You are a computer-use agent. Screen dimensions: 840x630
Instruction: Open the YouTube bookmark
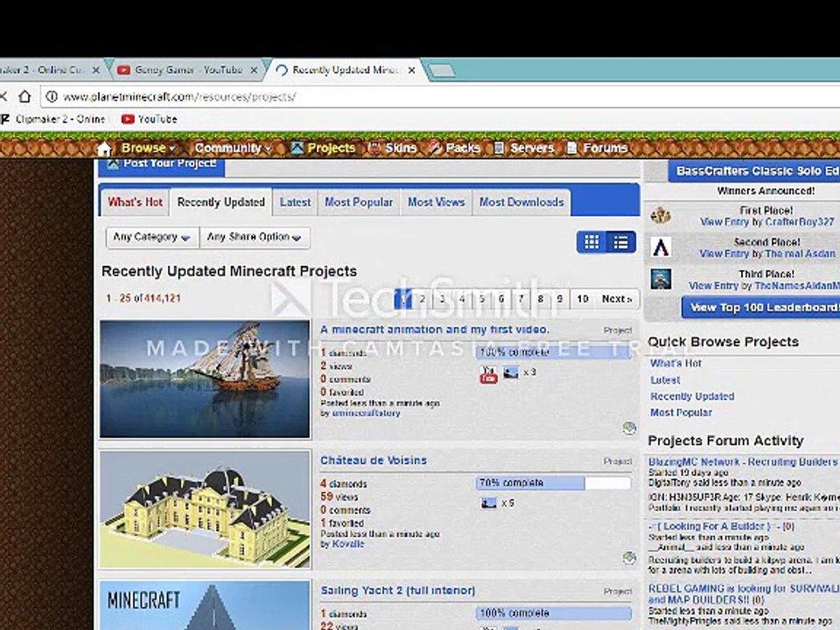[149, 119]
